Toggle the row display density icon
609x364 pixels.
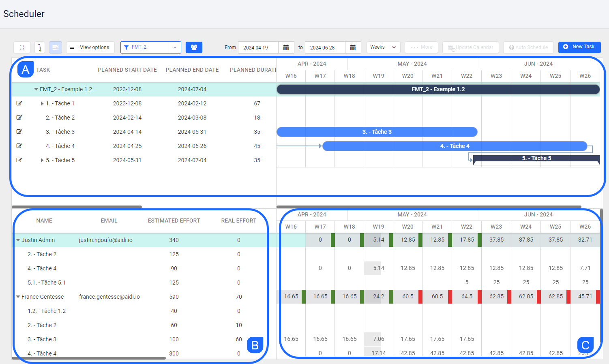pos(55,47)
